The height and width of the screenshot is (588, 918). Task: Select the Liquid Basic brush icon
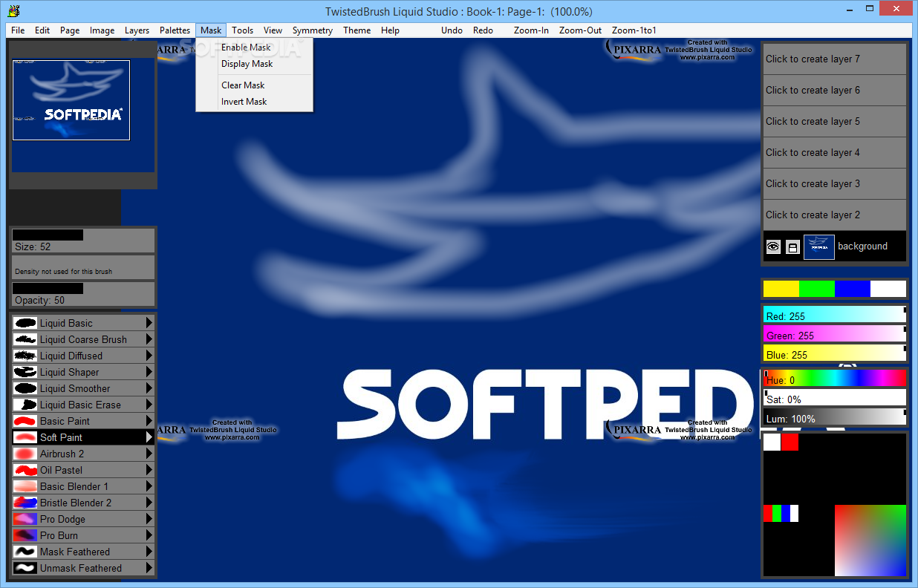click(25, 323)
